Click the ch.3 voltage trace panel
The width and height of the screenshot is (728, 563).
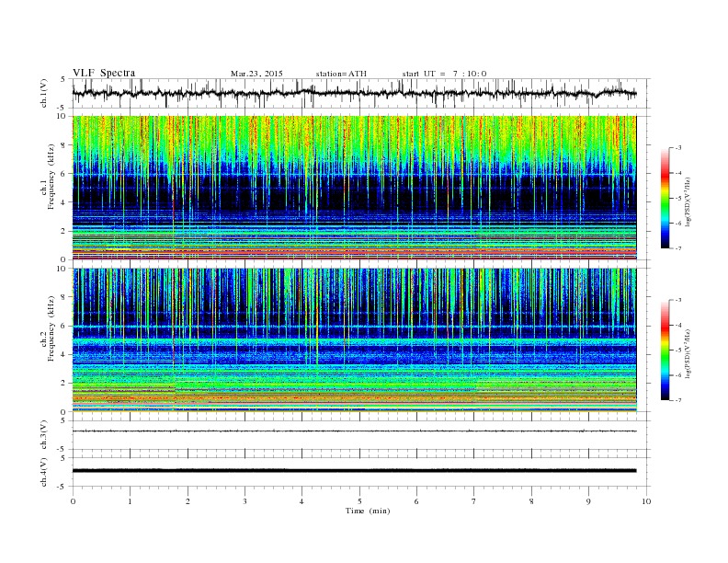click(361, 435)
